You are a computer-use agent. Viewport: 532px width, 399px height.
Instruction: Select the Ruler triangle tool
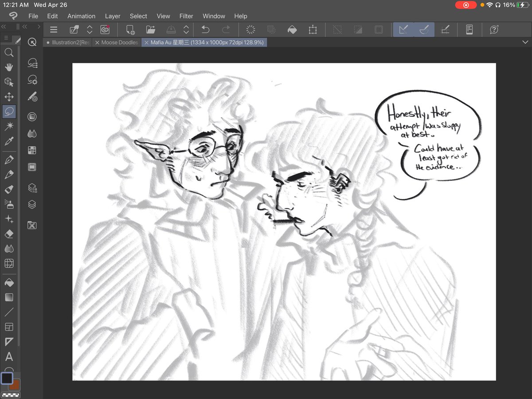click(9, 342)
